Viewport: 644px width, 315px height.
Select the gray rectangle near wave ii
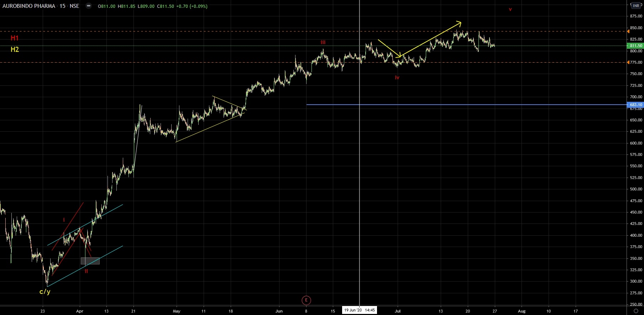90,261
